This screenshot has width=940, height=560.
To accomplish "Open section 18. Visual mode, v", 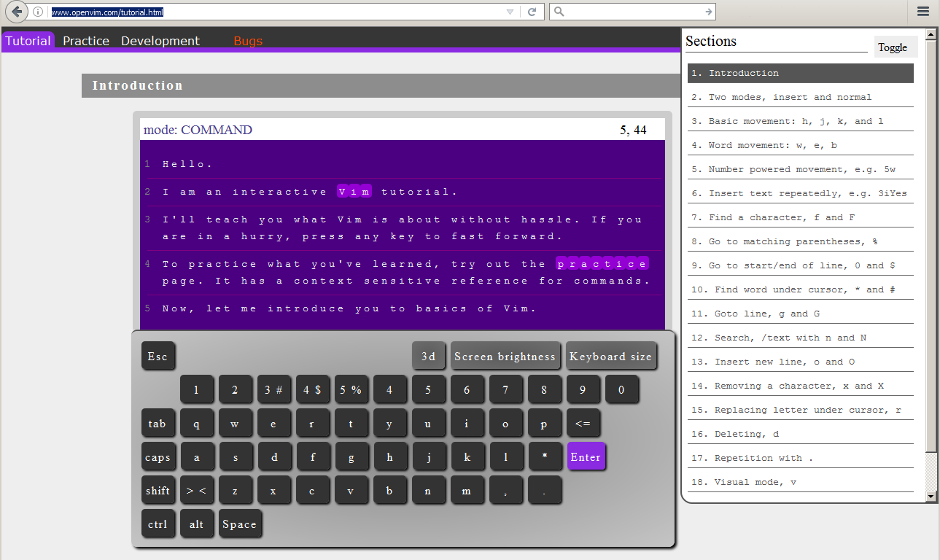I will click(x=801, y=482).
